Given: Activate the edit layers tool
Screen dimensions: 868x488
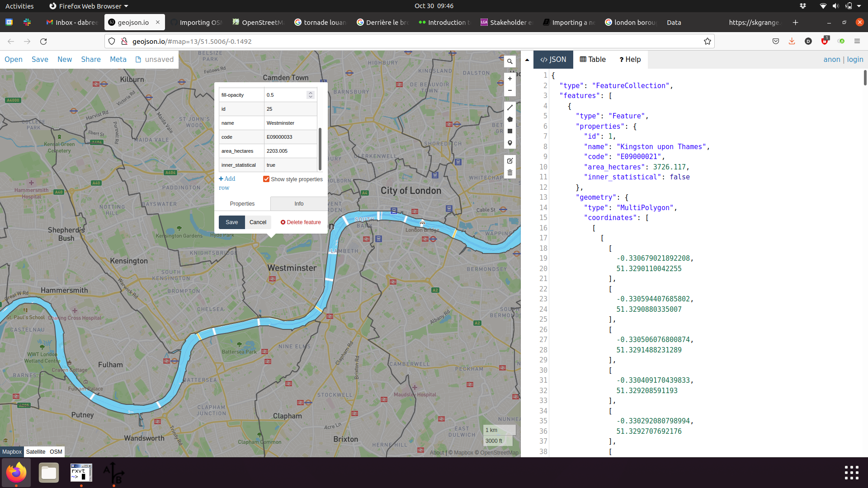Looking at the screenshot, I should (x=510, y=161).
